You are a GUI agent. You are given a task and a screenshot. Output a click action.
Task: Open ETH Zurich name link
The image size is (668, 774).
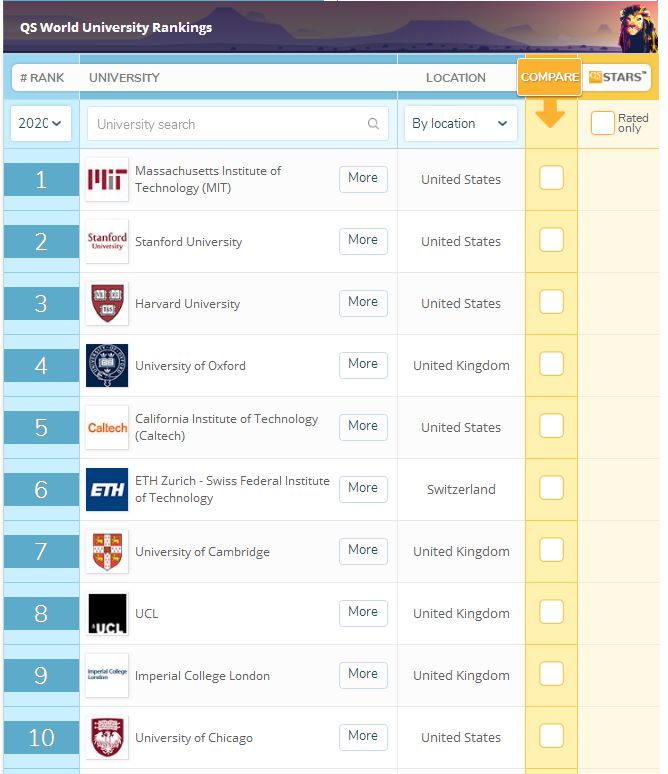point(232,489)
